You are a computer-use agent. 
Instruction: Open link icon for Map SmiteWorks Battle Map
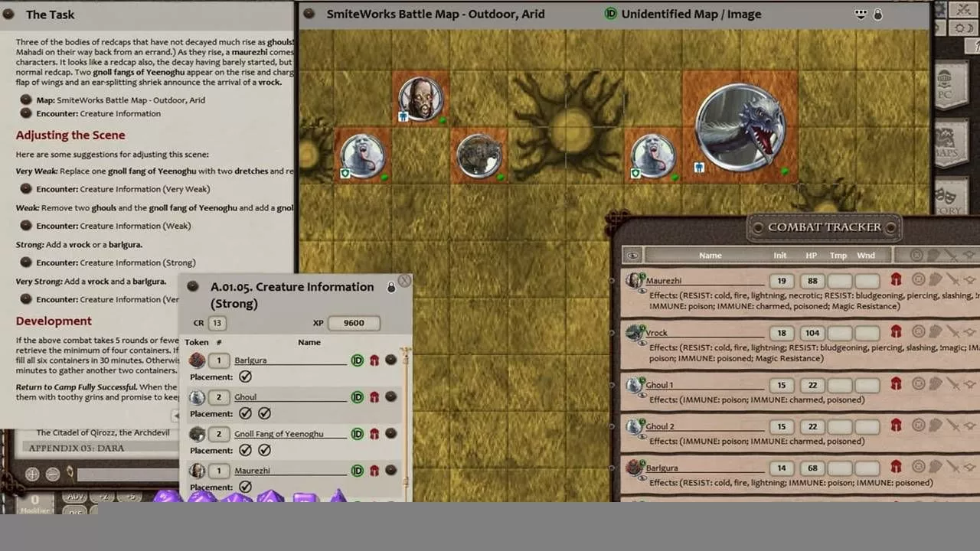pyautogui.click(x=26, y=99)
